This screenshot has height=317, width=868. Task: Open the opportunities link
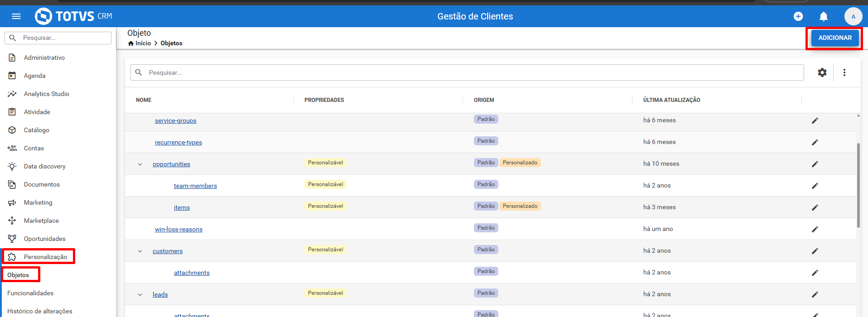pyautogui.click(x=171, y=164)
